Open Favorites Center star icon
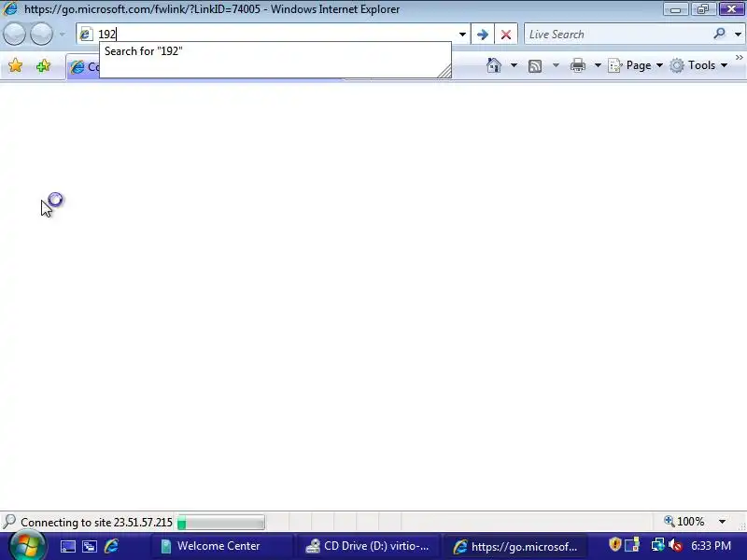This screenshot has height=560, width=747. click(15, 65)
